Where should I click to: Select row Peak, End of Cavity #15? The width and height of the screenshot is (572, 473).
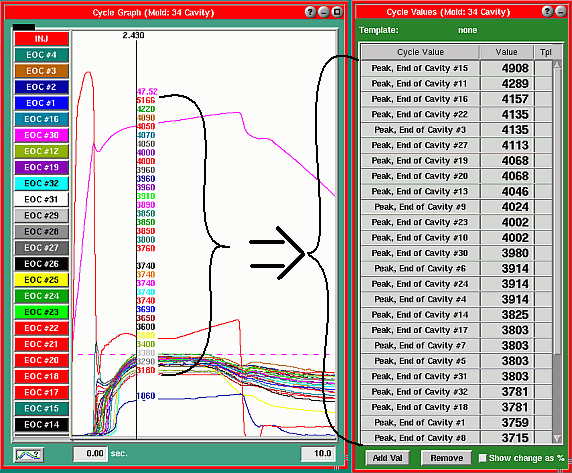pos(456,68)
